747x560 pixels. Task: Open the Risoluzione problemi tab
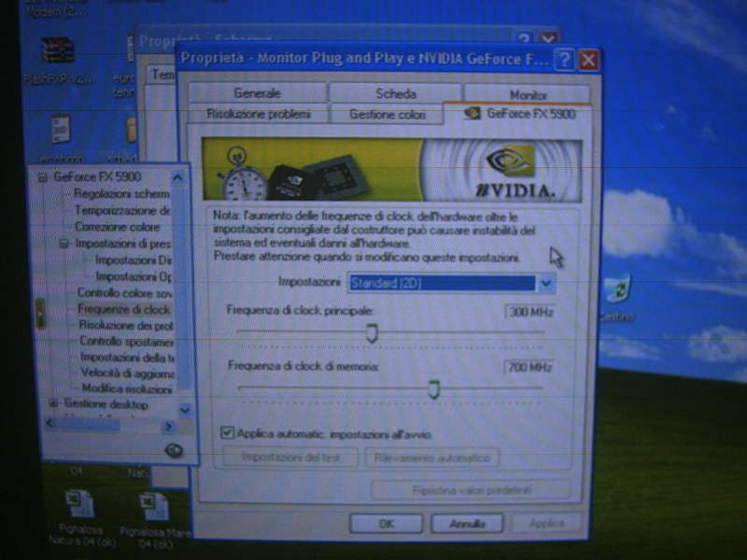point(259,114)
